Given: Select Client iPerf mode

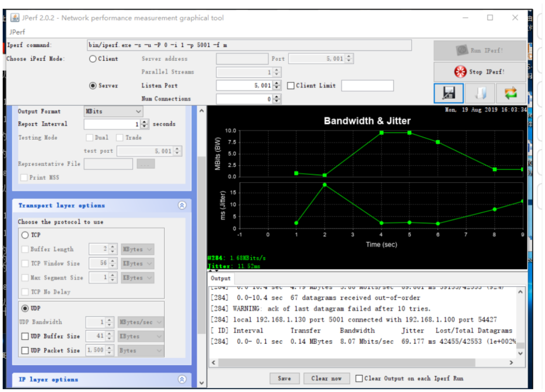Looking at the screenshot, I should click(93, 59).
